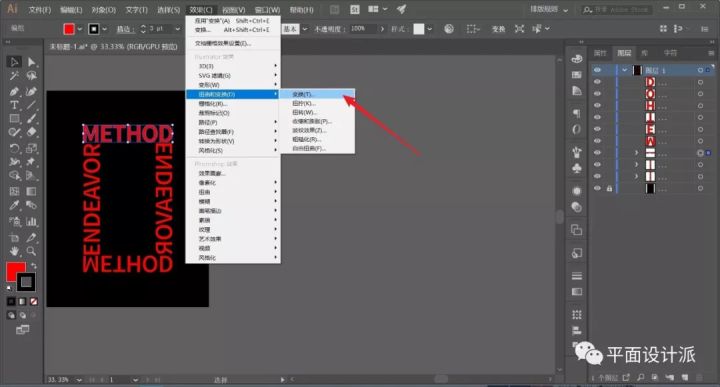The width and height of the screenshot is (720, 387).
Task: Hide the D letter layer eye
Action: 597,82
